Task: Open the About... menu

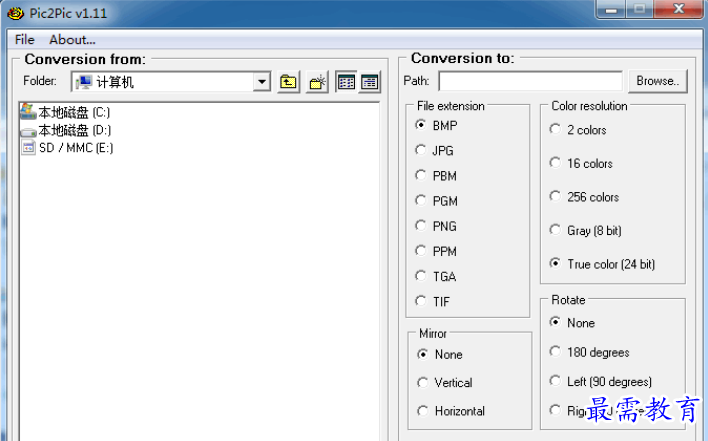Action: click(72, 40)
